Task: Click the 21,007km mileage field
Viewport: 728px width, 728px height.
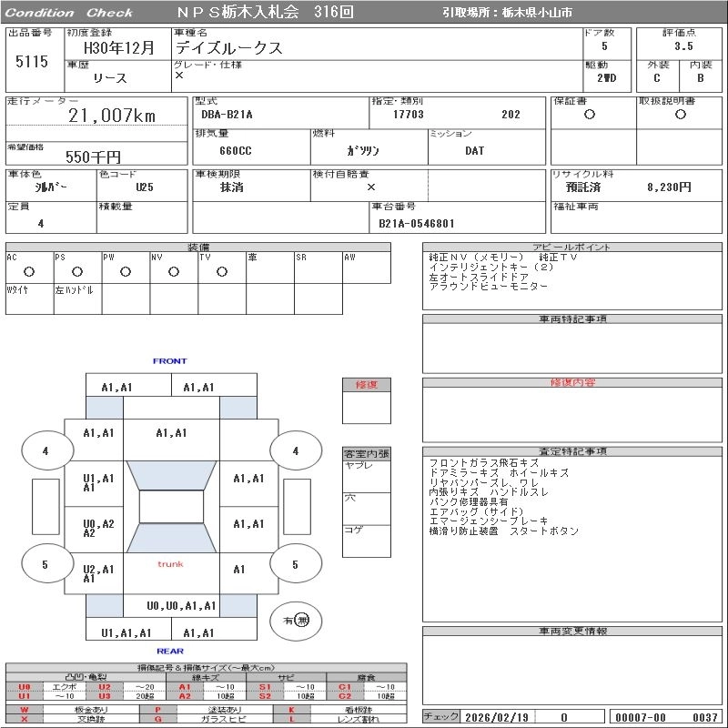Action: pos(112,116)
